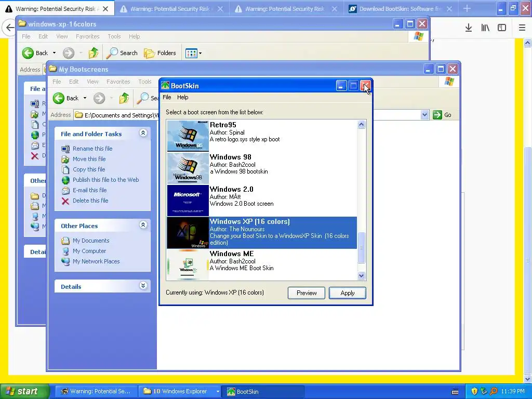Open My Network Places link
The image size is (532, 399).
(96, 261)
